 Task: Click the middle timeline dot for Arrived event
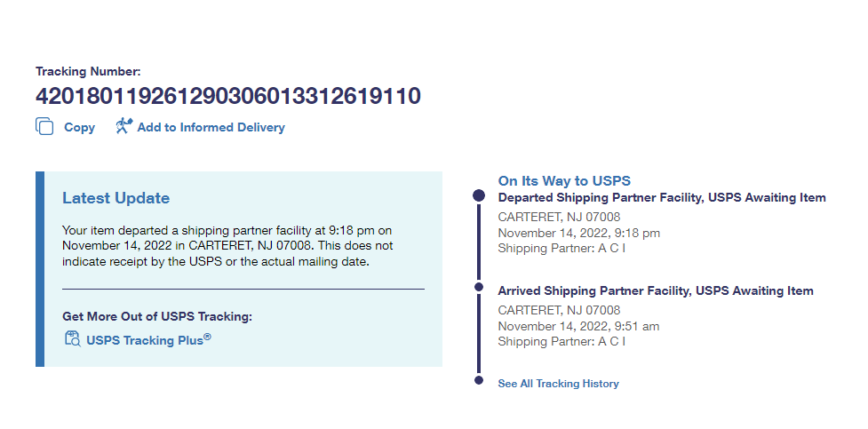click(479, 288)
